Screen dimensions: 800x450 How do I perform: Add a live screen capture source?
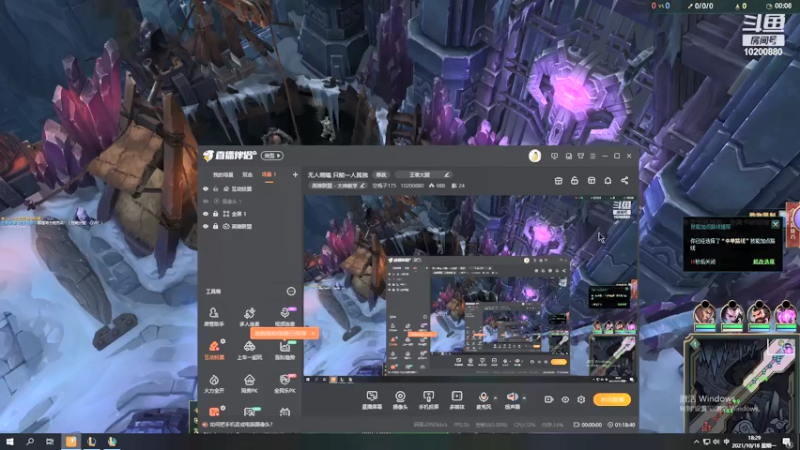372,400
